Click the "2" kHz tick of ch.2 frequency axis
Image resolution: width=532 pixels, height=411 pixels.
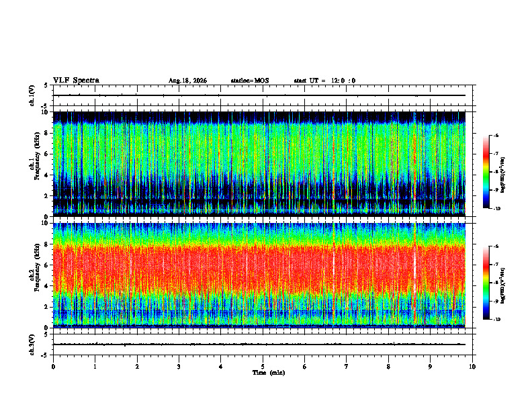click(x=46, y=307)
